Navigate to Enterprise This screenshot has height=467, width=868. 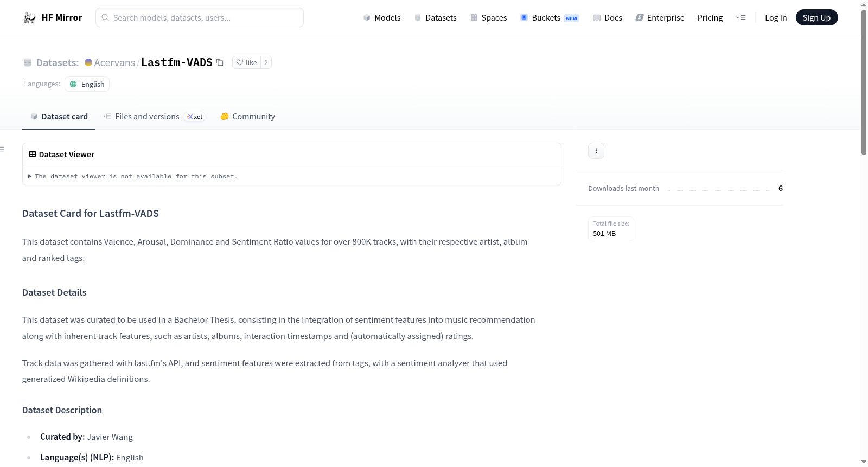tap(660, 18)
